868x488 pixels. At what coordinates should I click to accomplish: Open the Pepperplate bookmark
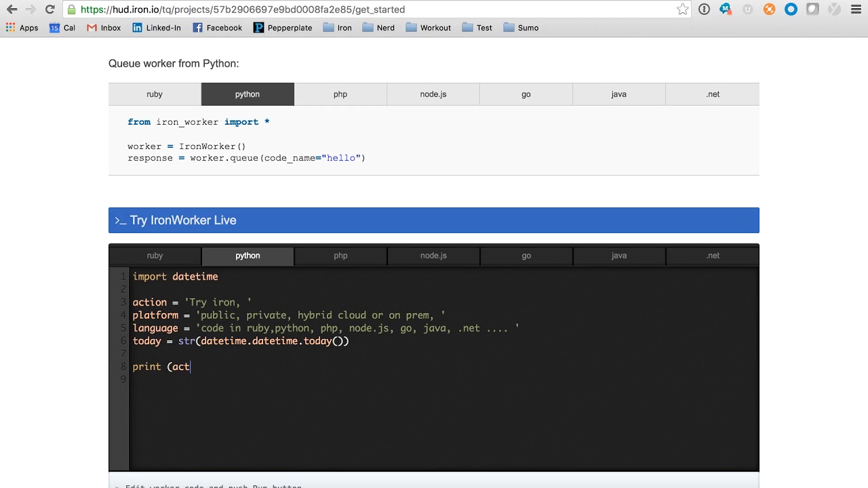coord(283,28)
